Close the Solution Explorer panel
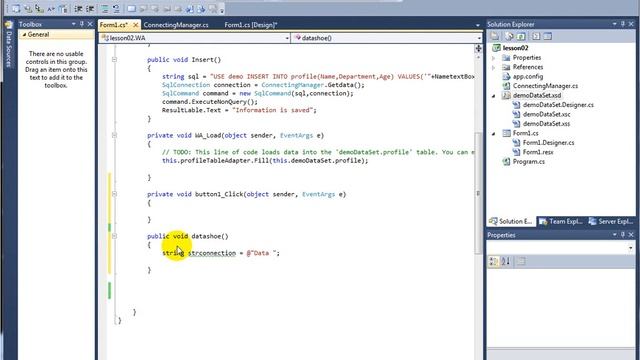640x360 pixels. click(x=631, y=24)
